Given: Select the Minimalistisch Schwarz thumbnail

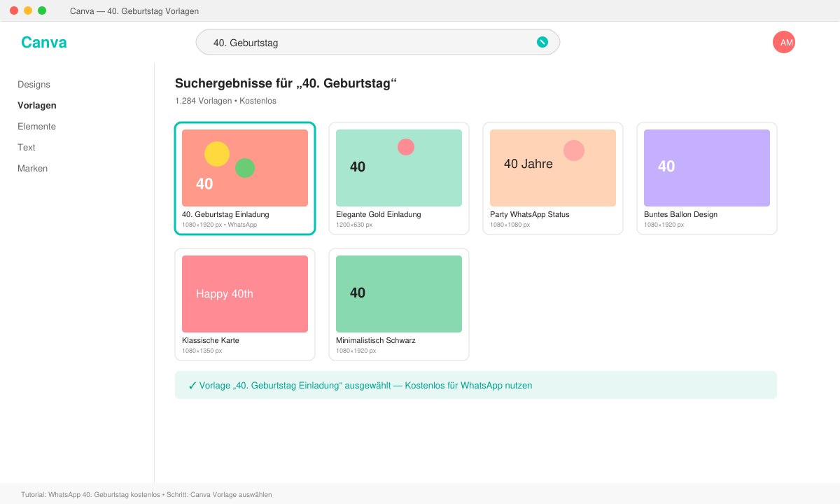Looking at the screenshot, I should click(399, 294).
